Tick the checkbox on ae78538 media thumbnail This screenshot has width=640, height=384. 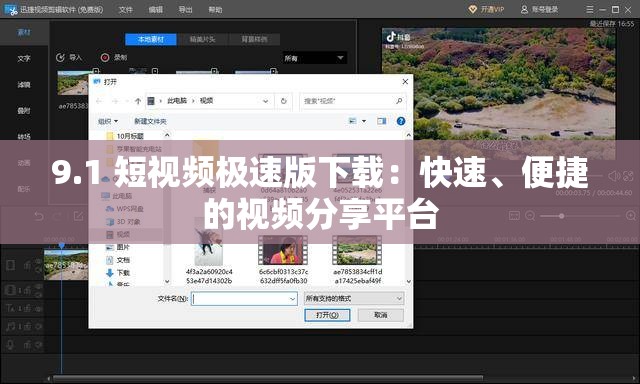(x=96, y=71)
